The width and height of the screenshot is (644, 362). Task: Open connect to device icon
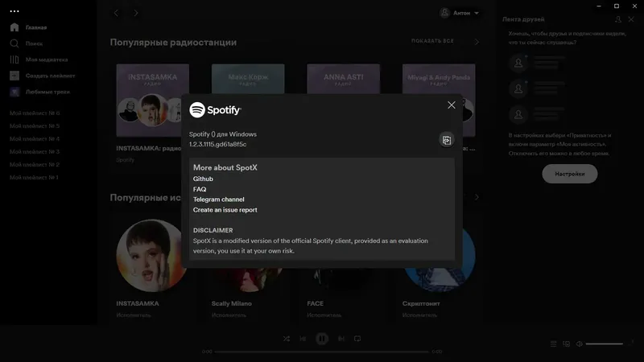tap(567, 344)
